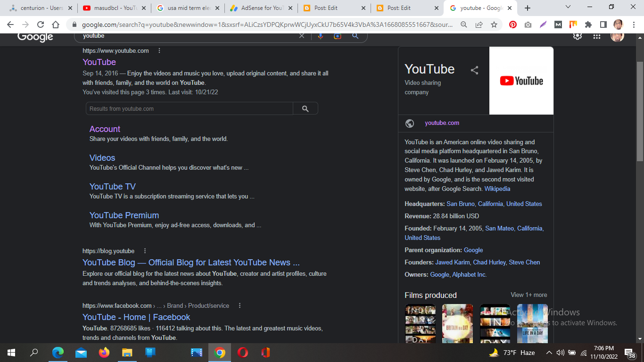The height and width of the screenshot is (362, 644).
Task: Open the Google logo home link
Action: [35, 37]
